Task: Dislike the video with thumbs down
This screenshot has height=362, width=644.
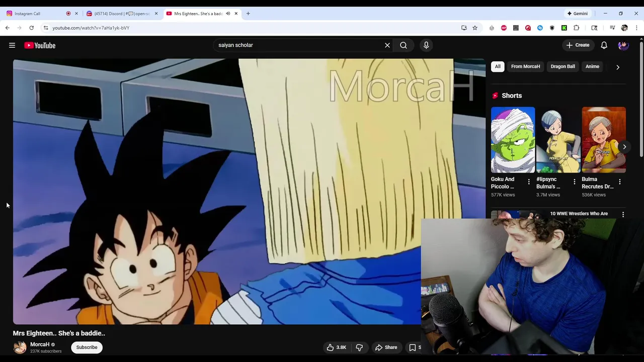Action: click(359, 347)
